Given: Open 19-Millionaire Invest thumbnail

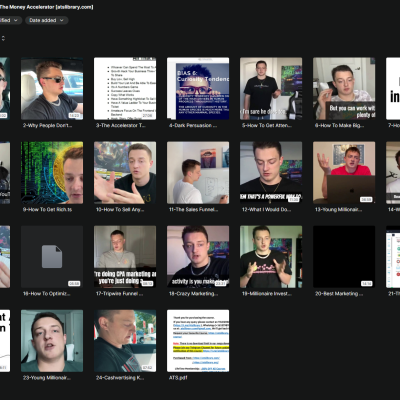Looking at the screenshot, I should 271,257.
